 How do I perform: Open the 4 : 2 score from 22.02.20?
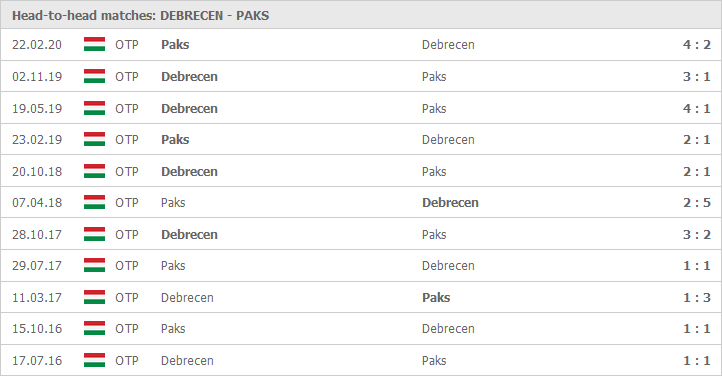[697, 45]
